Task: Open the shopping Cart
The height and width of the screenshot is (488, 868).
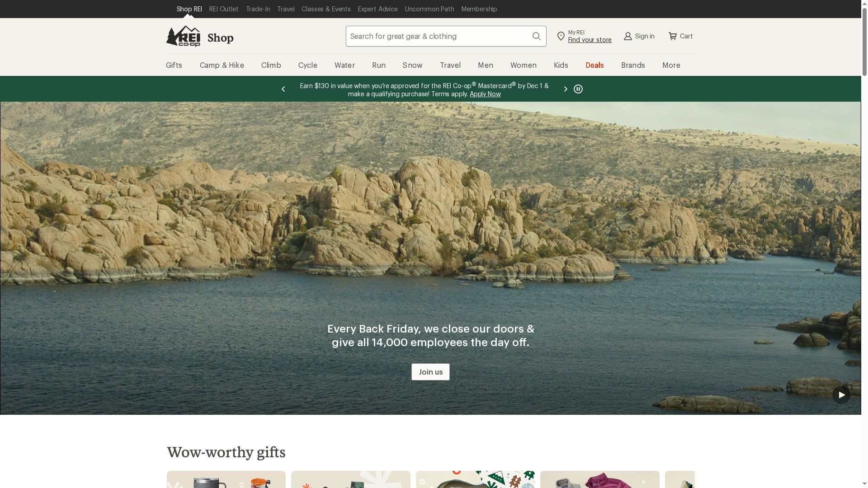Action: tap(674, 36)
